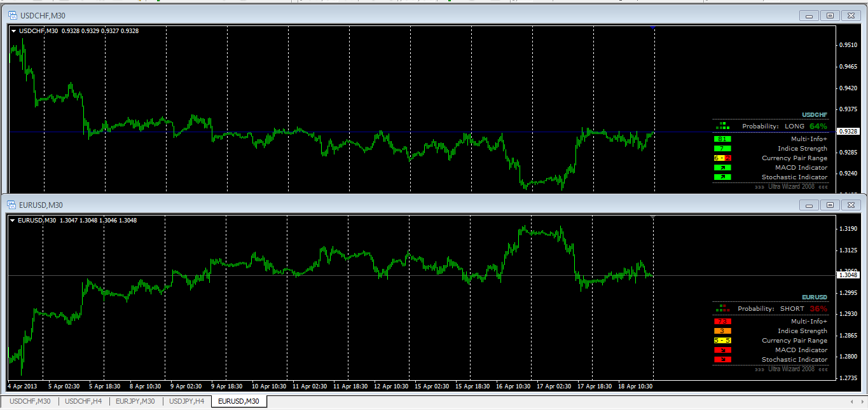The height and width of the screenshot is (410, 868).
Task: Click the chart shift triangle atop EURUSD chart
Action: [654, 217]
